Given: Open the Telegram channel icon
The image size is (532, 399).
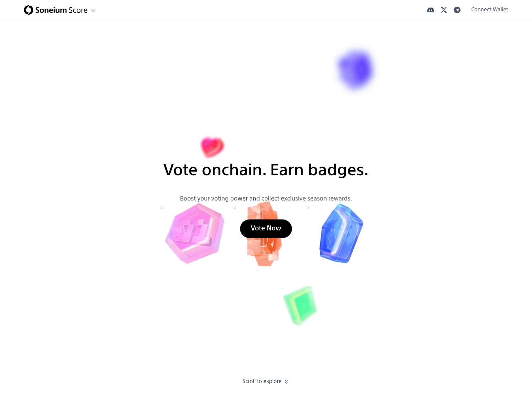Looking at the screenshot, I should (457, 10).
